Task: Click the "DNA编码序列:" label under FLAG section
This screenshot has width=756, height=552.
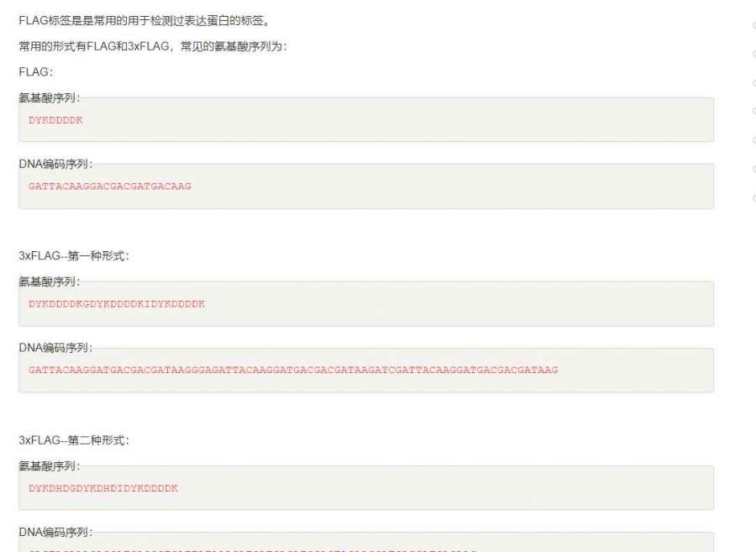Action: point(55,164)
